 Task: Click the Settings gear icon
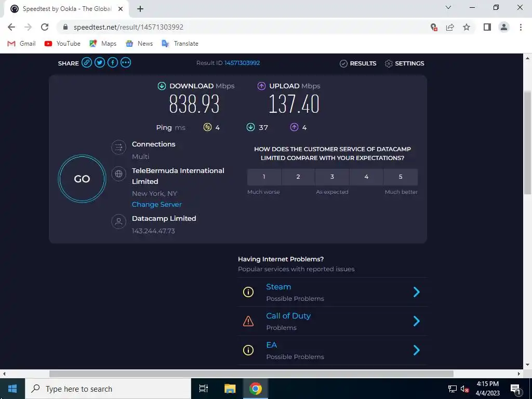coord(389,63)
